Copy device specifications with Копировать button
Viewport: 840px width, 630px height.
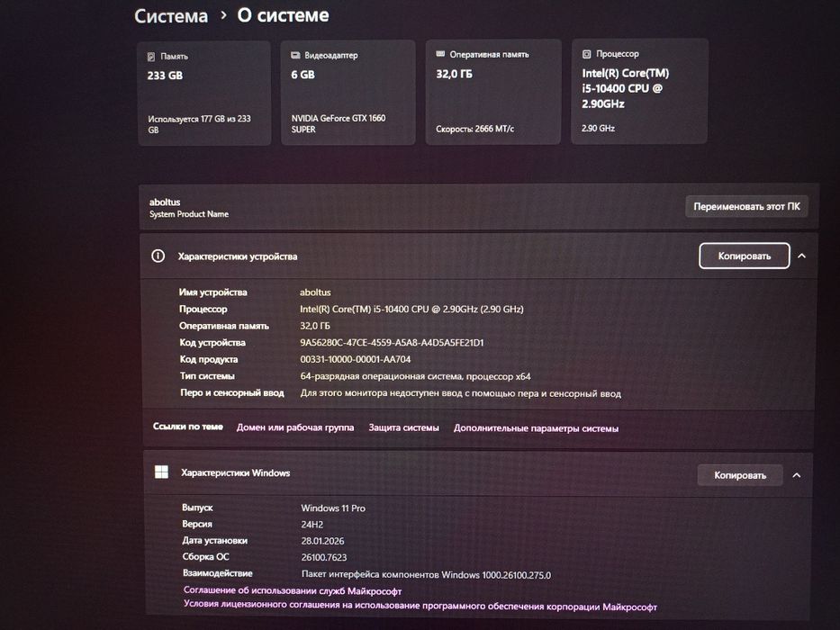pyautogui.click(x=744, y=256)
